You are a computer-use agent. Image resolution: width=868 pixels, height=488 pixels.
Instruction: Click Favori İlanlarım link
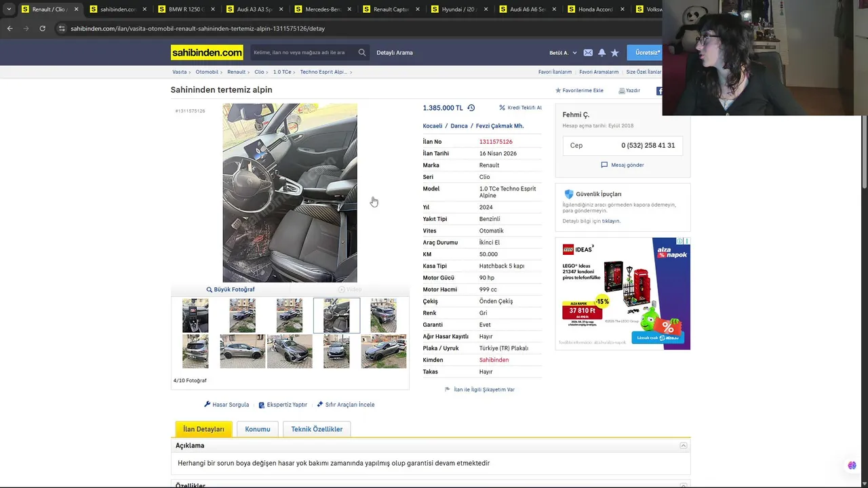[x=555, y=72]
